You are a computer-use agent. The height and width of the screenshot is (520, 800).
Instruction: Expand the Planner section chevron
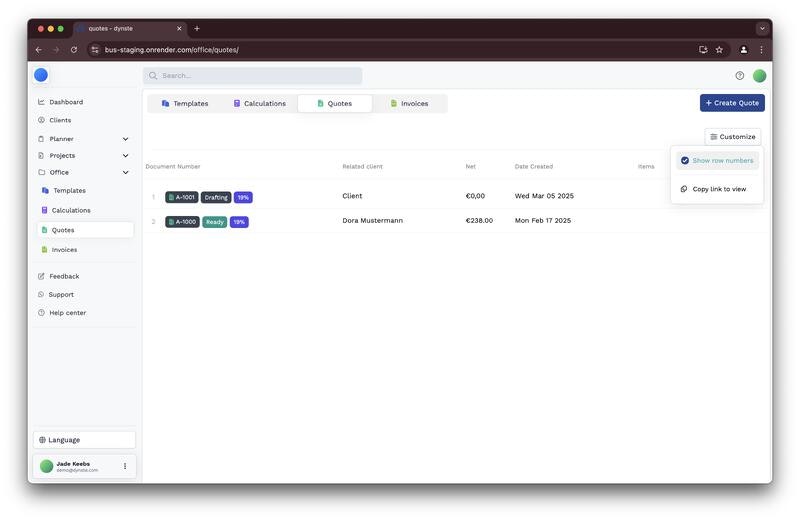point(126,139)
